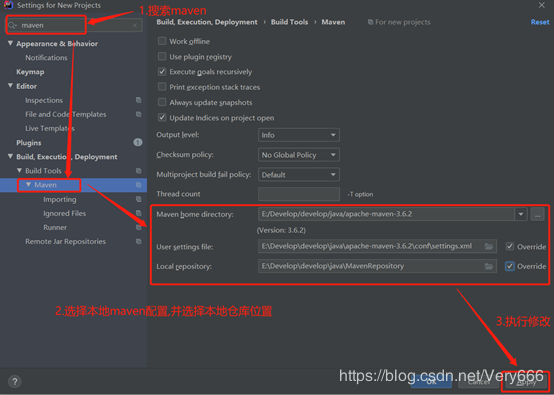
Task: Click the browse (...) button for Maven home directory
Action: point(537,214)
